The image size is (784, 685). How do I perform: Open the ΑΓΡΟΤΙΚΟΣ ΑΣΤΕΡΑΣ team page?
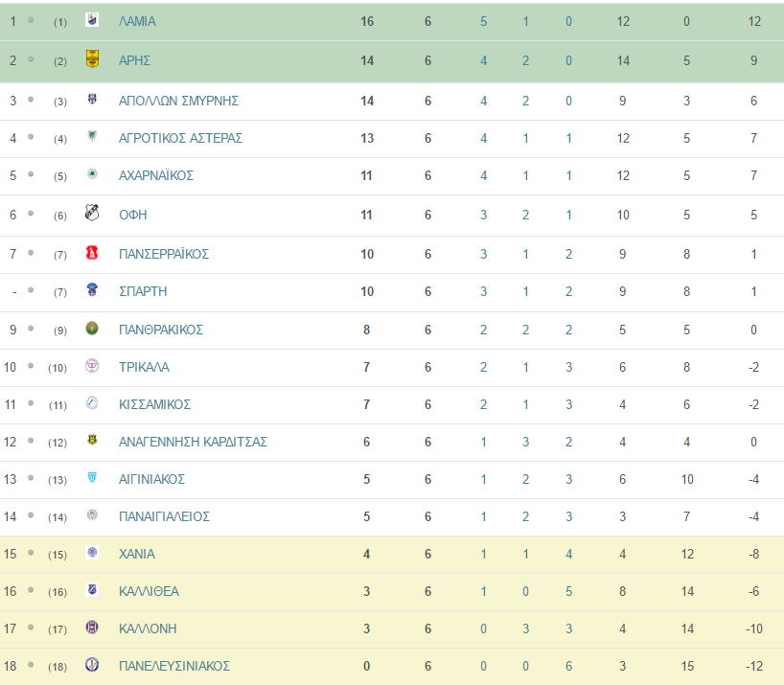pos(180,138)
